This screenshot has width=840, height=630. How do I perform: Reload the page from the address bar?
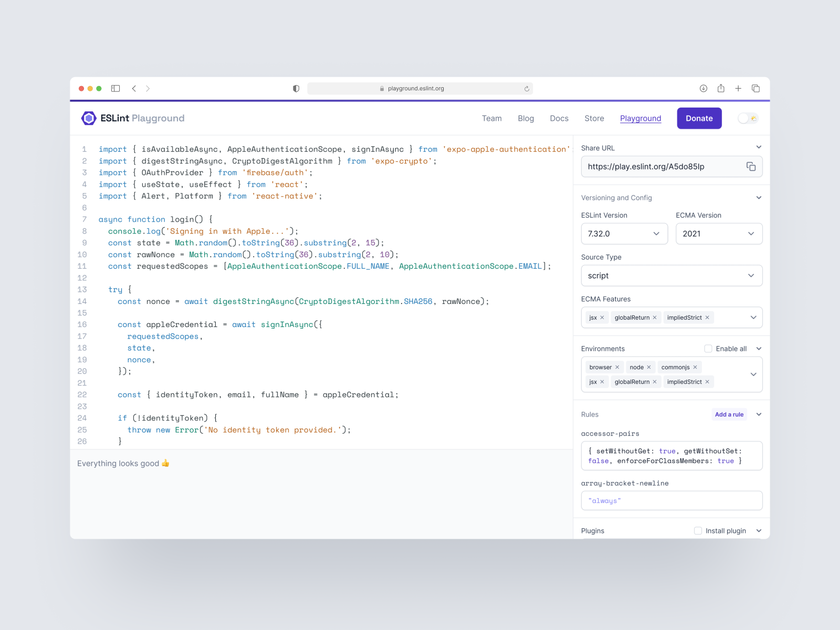click(x=527, y=88)
